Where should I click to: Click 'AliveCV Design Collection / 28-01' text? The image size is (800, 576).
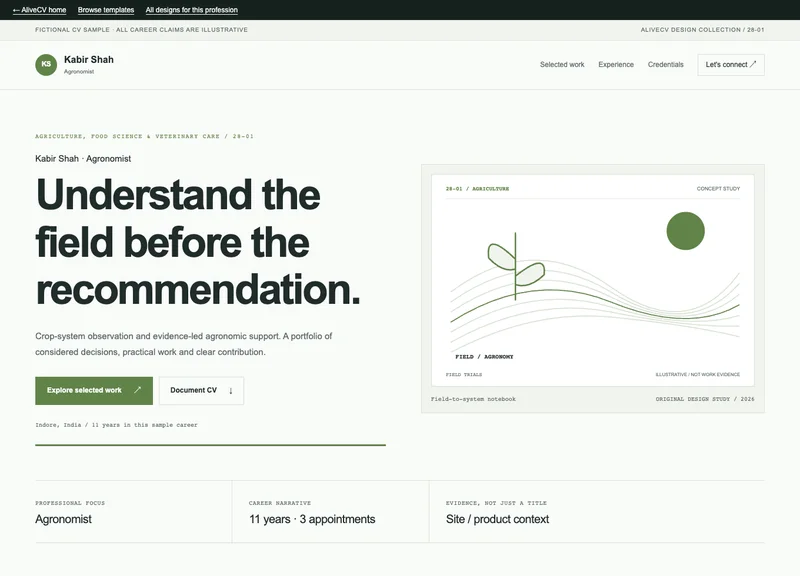pos(703,30)
